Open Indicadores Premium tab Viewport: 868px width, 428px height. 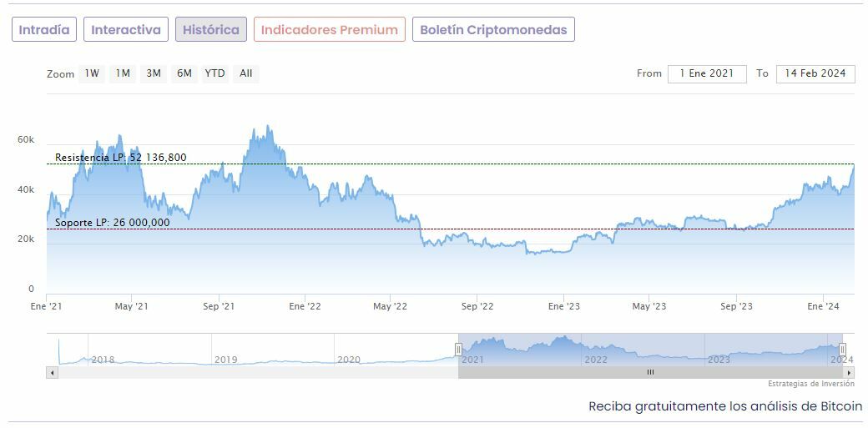click(x=330, y=30)
